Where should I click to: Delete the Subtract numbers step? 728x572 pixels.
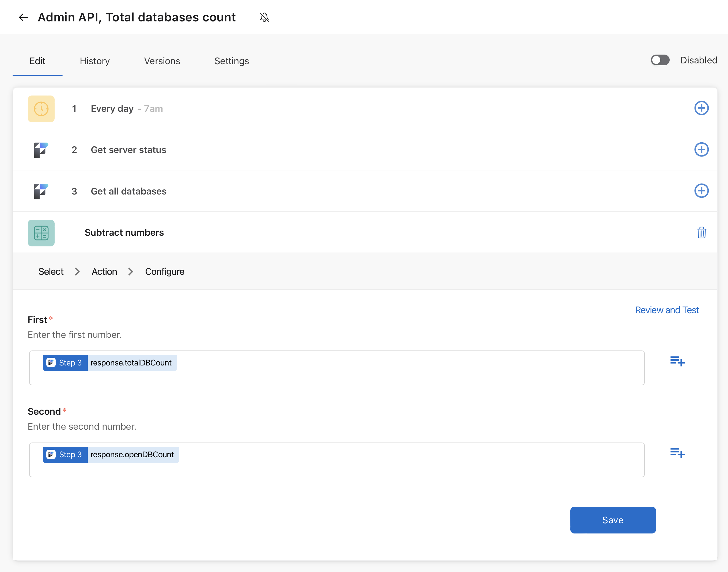tap(702, 232)
